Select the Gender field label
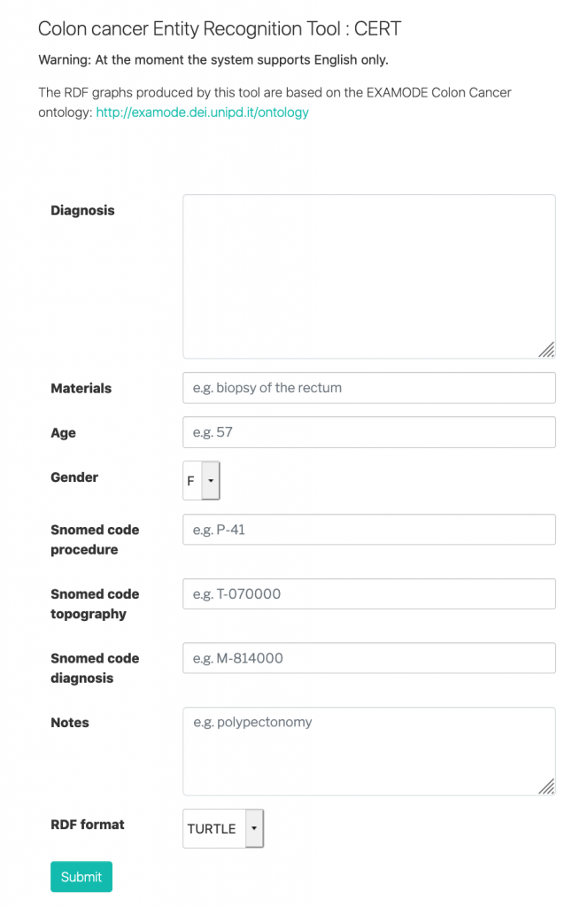This screenshot has width=588, height=907. point(74,477)
